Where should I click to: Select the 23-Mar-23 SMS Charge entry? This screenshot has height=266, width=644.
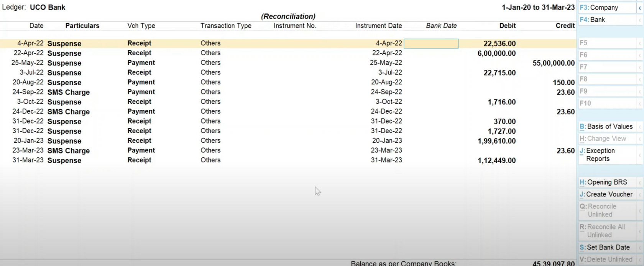pos(287,150)
